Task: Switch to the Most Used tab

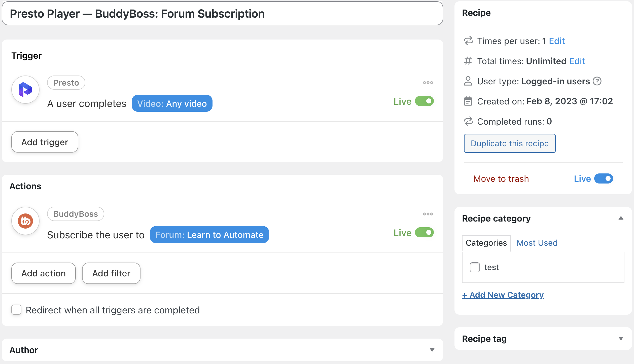Action: point(537,243)
